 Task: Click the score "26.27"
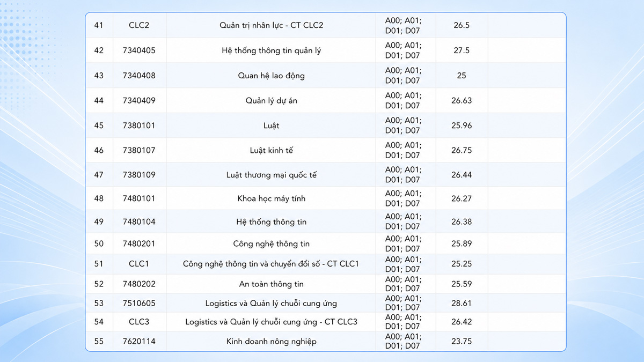coord(462,198)
